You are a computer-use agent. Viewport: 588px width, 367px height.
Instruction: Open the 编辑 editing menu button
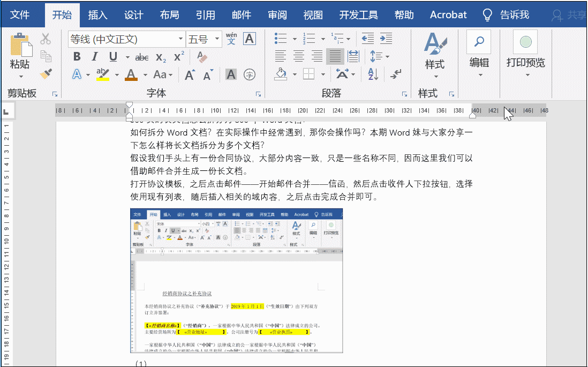coord(479,55)
